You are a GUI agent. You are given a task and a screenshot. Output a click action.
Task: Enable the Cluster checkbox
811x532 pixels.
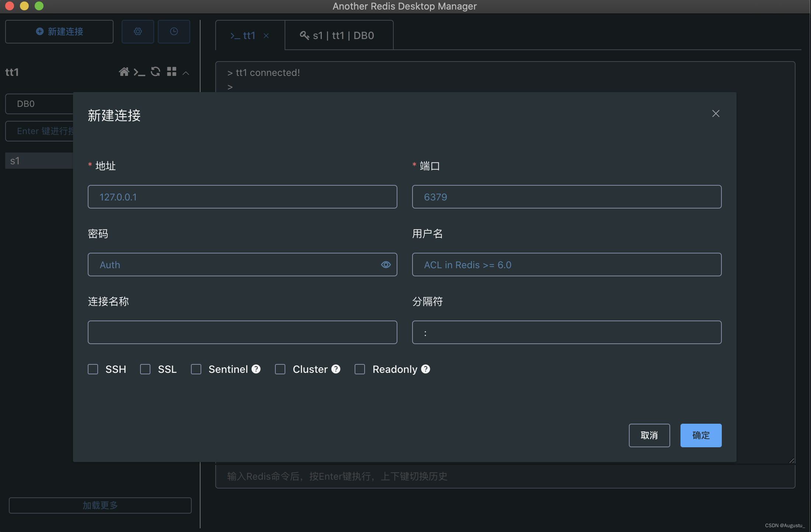280,369
